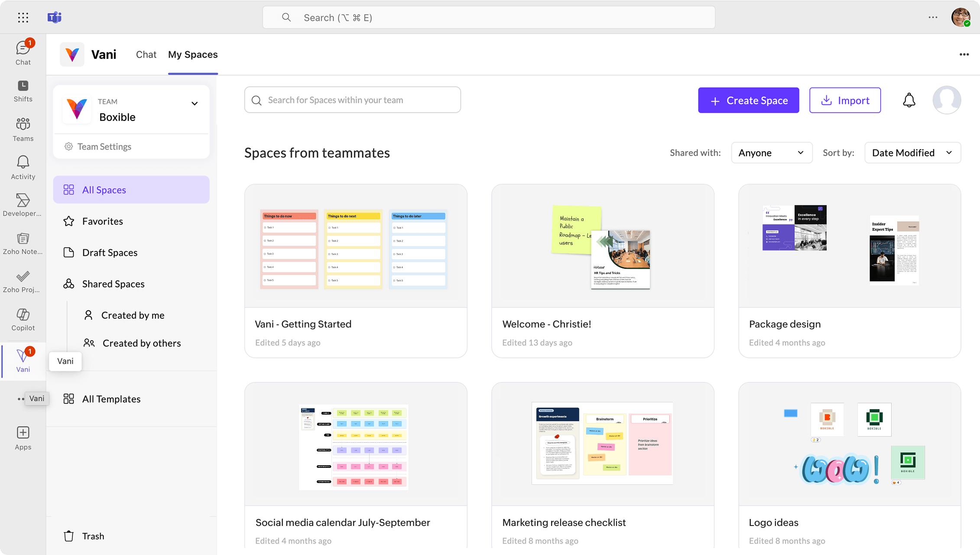Screen dimensions: 980x555
Task: Click the Create Space button
Action: pyautogui.click(x=748, y=100)
